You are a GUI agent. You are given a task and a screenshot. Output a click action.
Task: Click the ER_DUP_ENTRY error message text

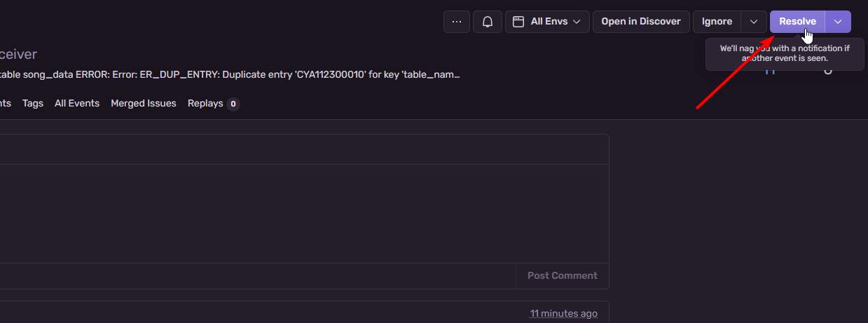[x=231, y=74]
